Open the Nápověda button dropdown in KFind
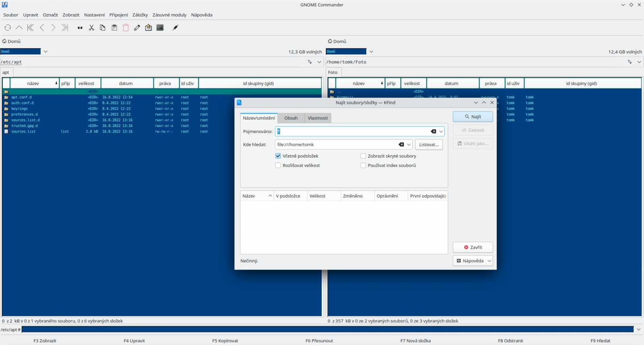 point(489,261)
